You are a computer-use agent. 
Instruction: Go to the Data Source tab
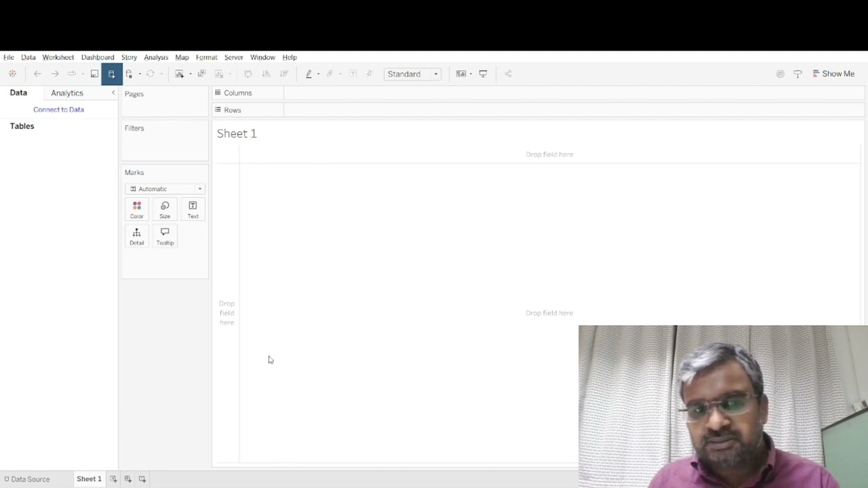pos(27,479)
